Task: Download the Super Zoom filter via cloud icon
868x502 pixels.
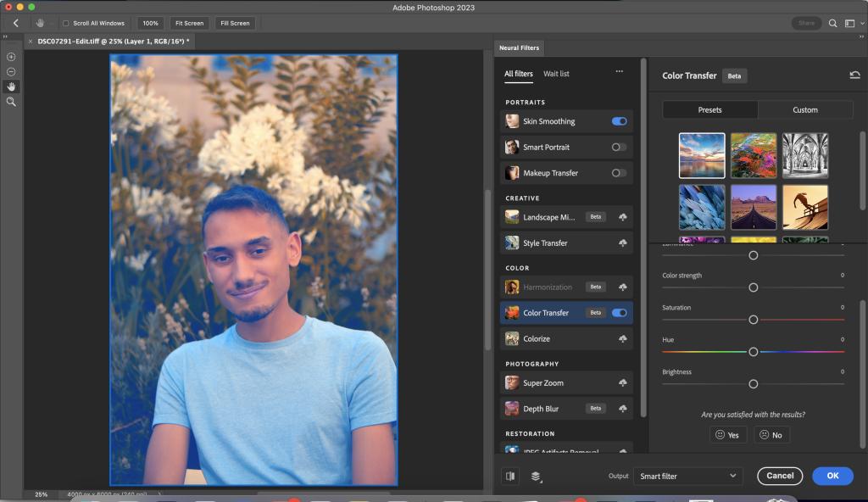Action: point(623,383)
